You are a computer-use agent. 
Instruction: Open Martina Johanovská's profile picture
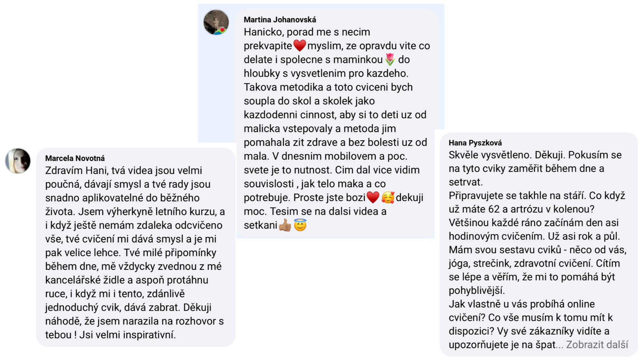pos(216,22)
